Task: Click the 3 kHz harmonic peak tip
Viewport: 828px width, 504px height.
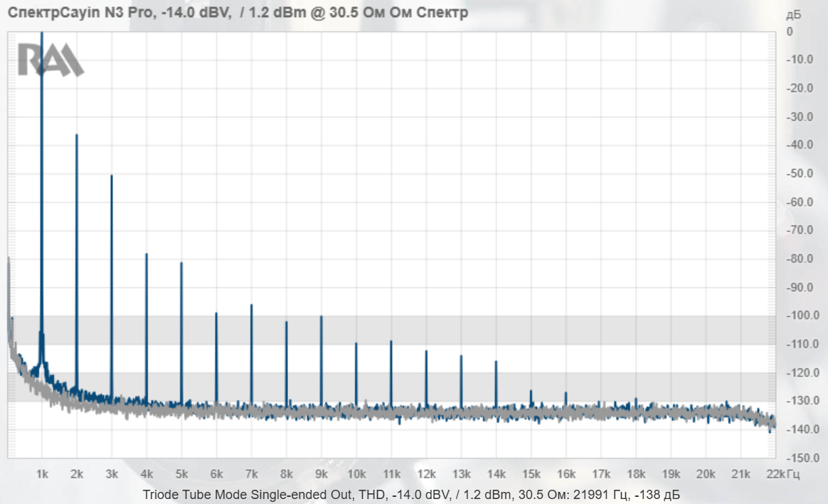Action: tap(112, 176)
